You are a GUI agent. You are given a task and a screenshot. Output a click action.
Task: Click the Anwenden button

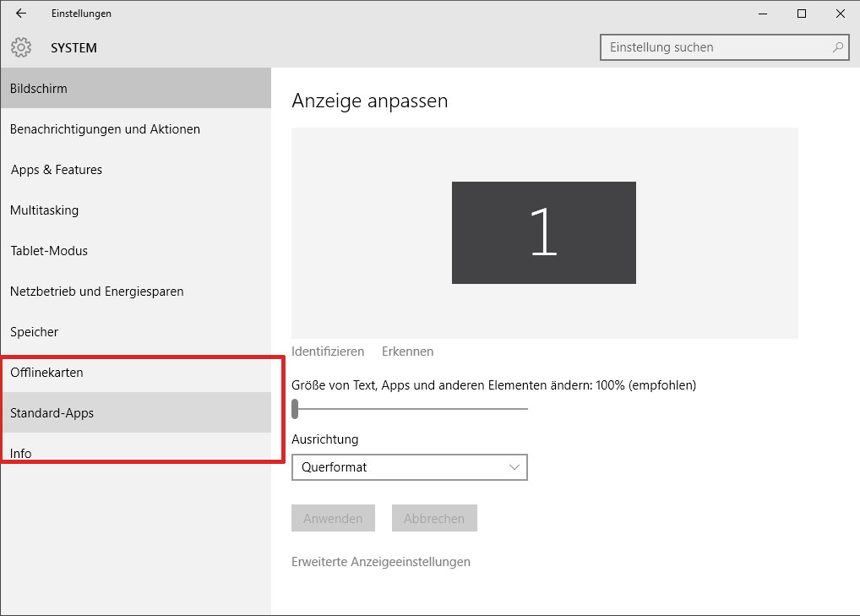click(x=333, y=518)
